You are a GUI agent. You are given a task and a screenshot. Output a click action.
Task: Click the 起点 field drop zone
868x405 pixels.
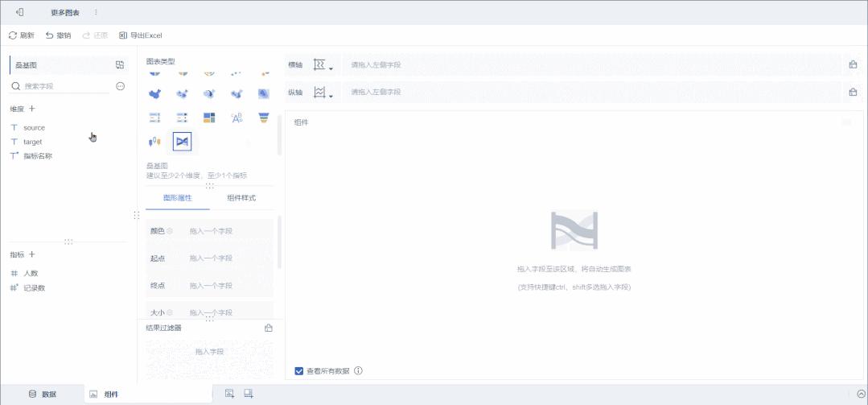(x=230, y=258)
